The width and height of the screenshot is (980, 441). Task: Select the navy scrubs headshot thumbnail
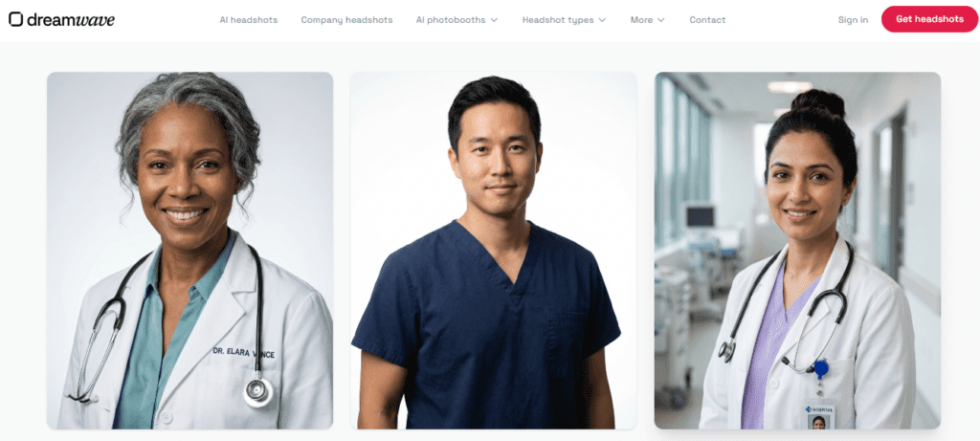pos(493,251)
